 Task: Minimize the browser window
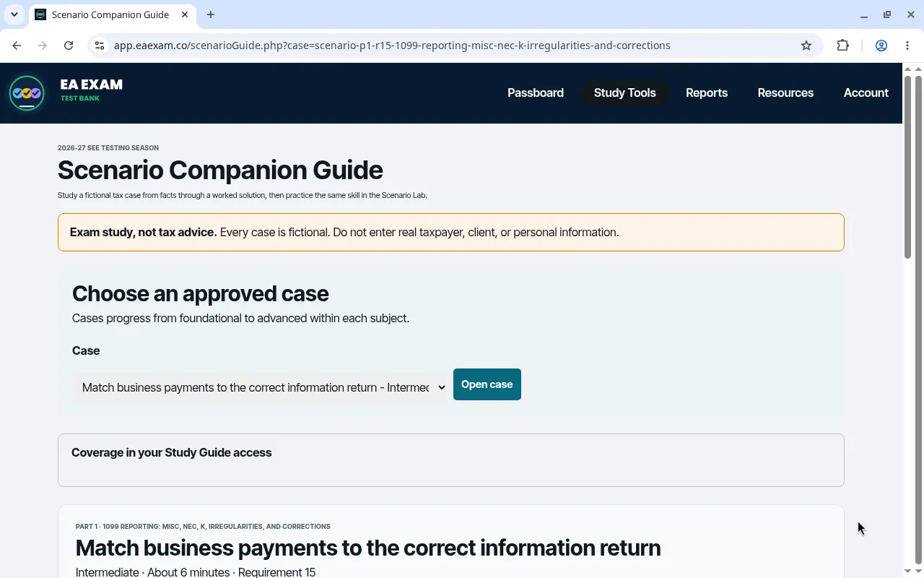click(x=864, y=14)
